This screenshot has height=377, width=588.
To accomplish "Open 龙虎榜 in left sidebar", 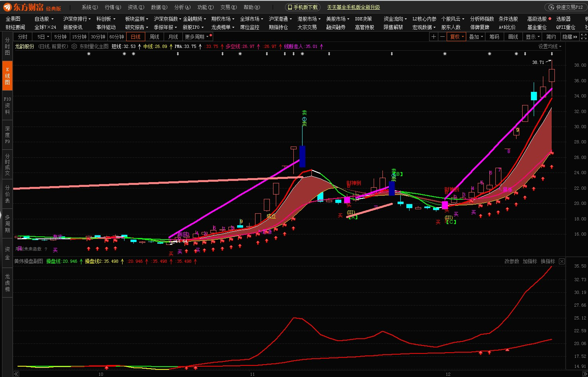I will pyautogui.click(x=7, y=283).
